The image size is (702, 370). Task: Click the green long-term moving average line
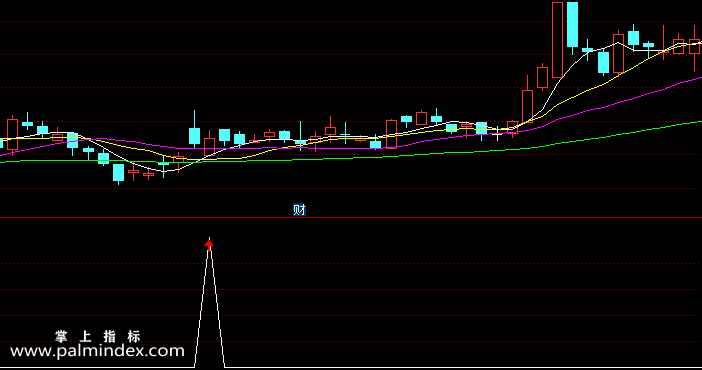(351, 157)
